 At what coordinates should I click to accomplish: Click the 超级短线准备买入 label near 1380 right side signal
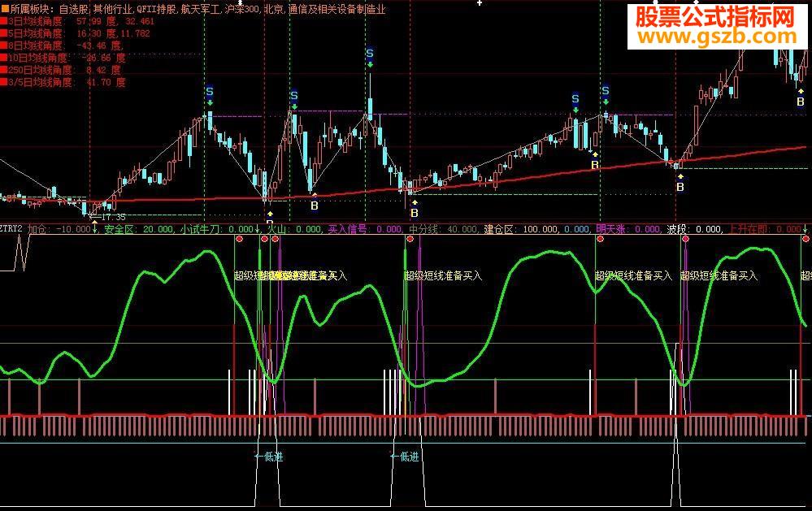pos(719,275)
